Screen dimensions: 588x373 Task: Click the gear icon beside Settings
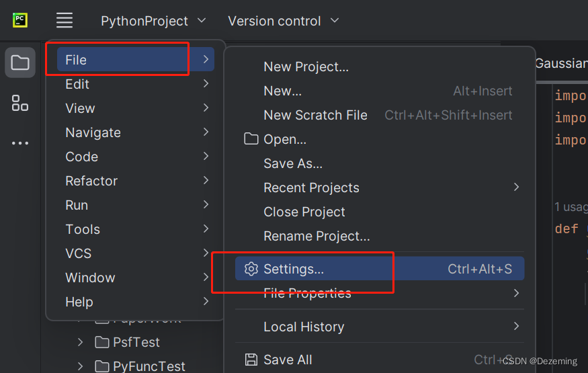click(251, 269)
